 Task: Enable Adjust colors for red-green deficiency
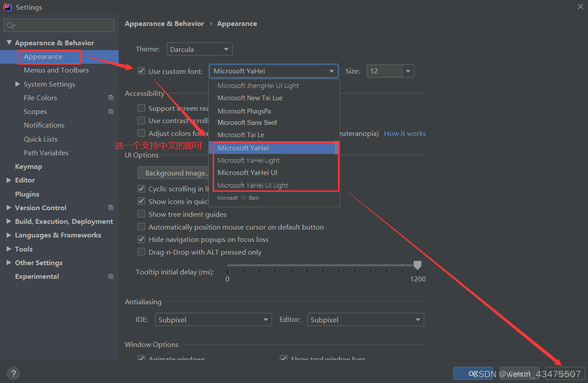pyautogui.click(x=141, y=133)
